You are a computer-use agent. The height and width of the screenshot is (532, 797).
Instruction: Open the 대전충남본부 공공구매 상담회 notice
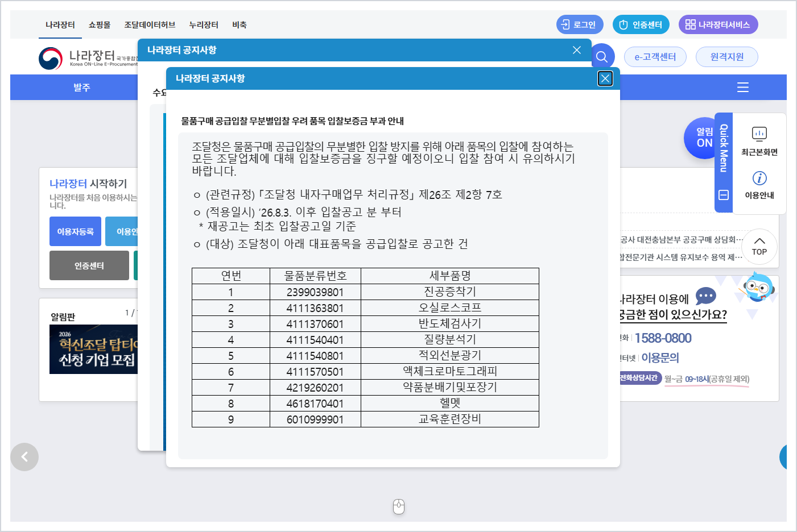pos(682,240)
